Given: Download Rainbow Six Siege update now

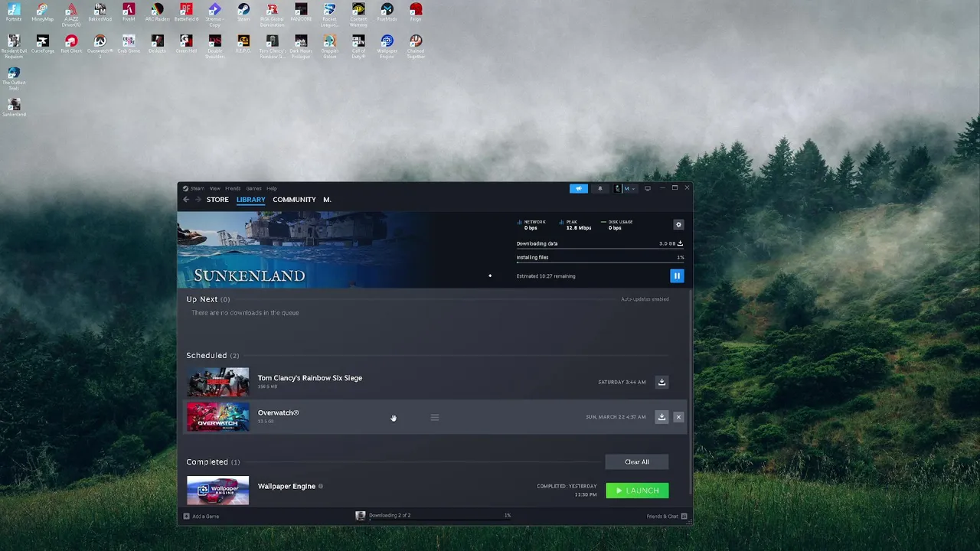Looking at the screenshot, I should tap(661, 382).
